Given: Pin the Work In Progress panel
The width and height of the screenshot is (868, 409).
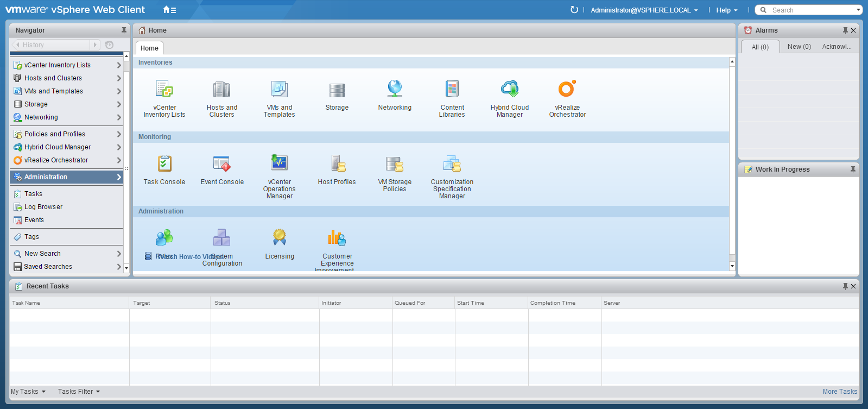Looking at the screenshot, I should [853, 169].
